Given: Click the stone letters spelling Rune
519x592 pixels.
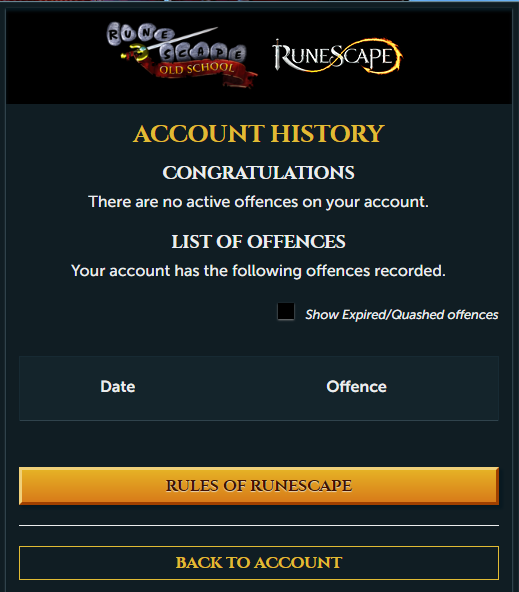Looking at the screenshot, I should click(x=140, y=34).
